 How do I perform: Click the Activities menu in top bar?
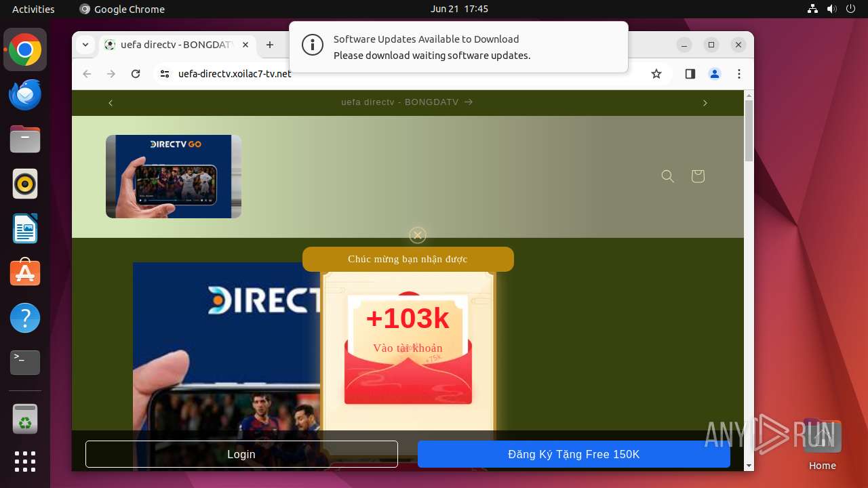click(33, 9)
